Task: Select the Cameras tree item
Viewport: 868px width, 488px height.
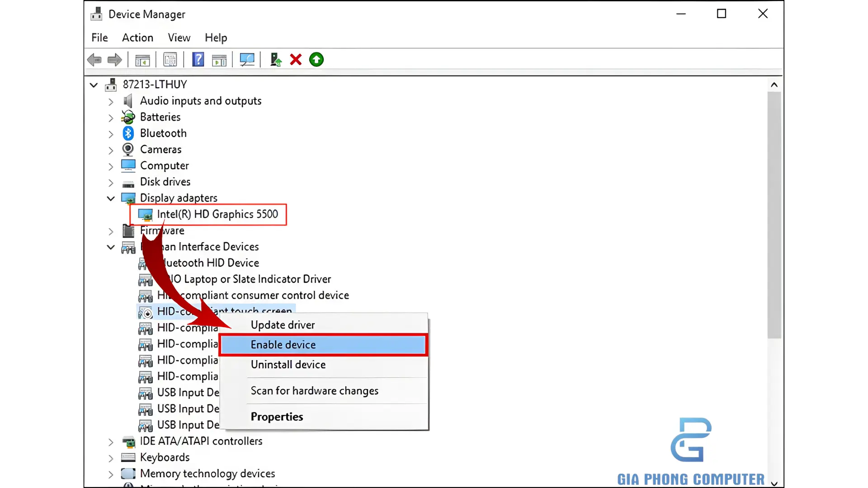Action: pyautogui.click(x=160, y=150)
